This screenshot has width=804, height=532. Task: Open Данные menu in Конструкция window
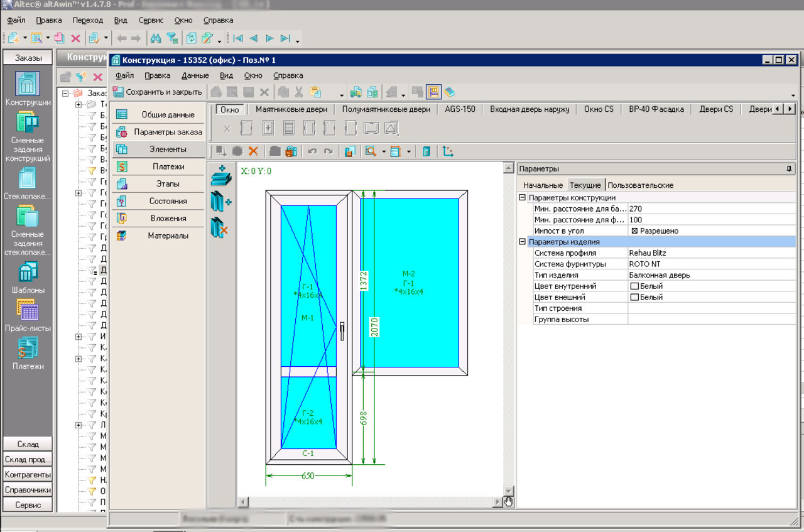(195, 75)
